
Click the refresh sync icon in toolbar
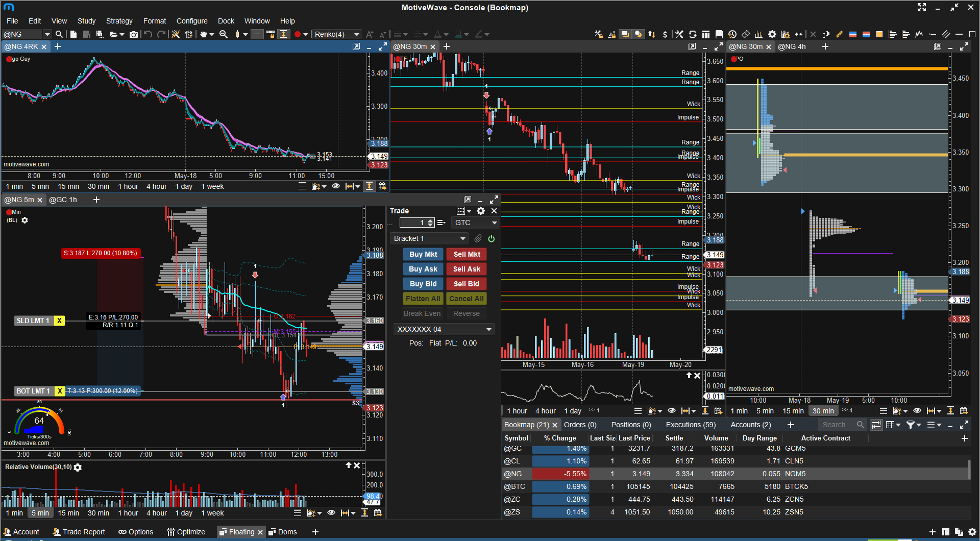(x=693, y=34)
